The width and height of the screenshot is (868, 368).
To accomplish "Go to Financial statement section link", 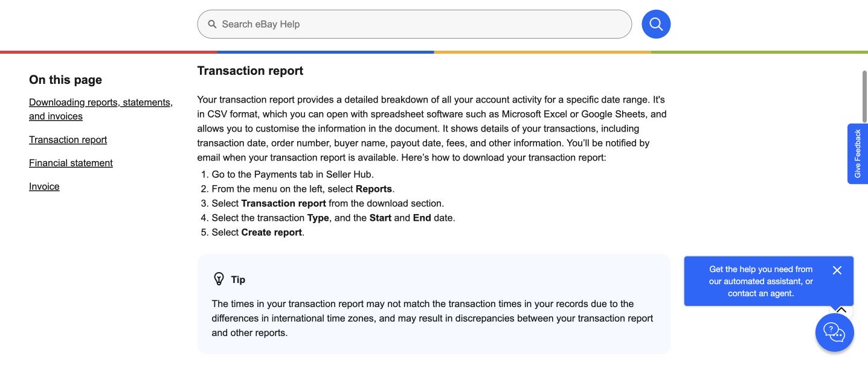I will click(71, 163).
